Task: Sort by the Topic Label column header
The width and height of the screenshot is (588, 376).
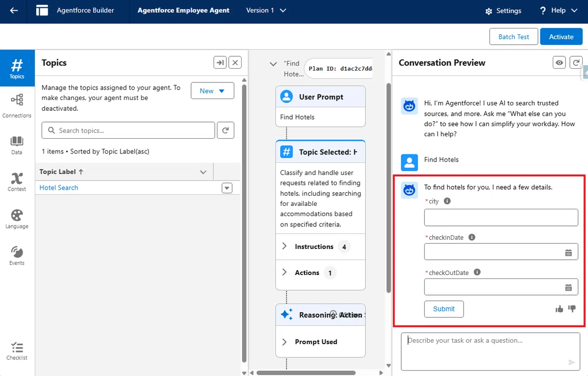Action: click(61, 172)
